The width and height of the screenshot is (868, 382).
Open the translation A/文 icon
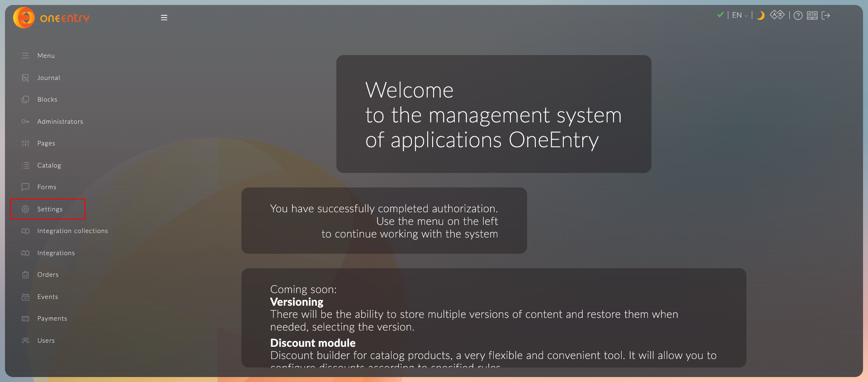coord(777,15)
